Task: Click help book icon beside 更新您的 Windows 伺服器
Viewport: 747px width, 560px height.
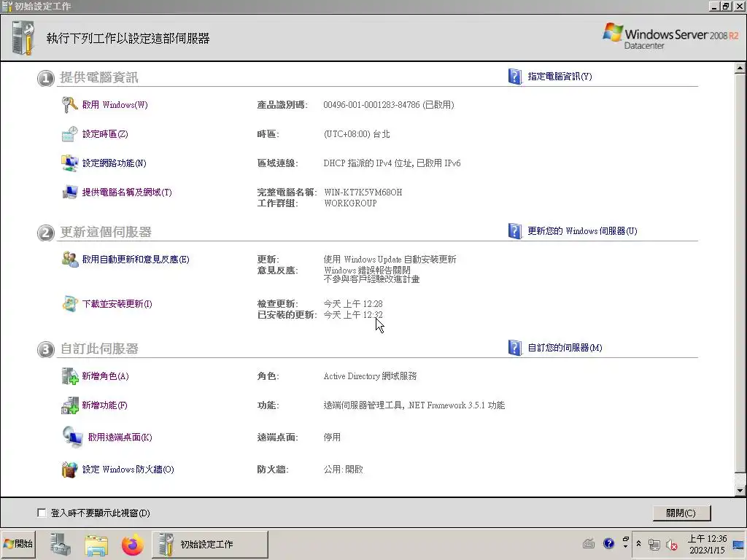Action: [x=515, y=231]
